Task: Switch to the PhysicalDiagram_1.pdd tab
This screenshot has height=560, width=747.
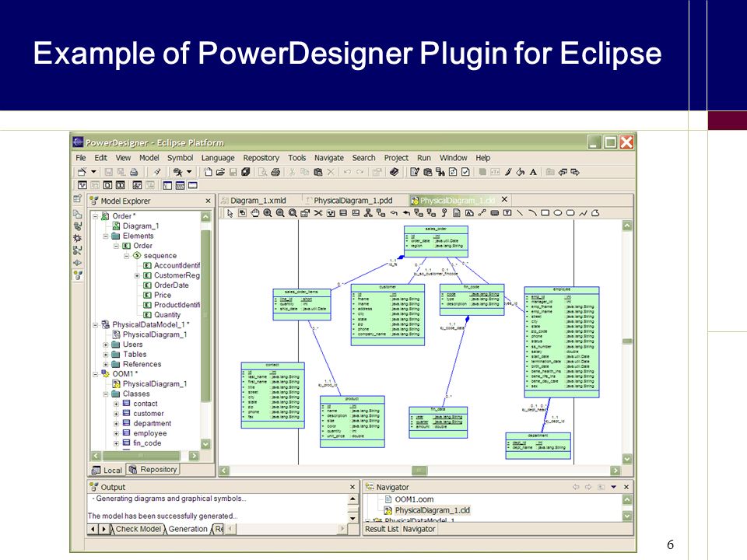Action: click(352, 201)
